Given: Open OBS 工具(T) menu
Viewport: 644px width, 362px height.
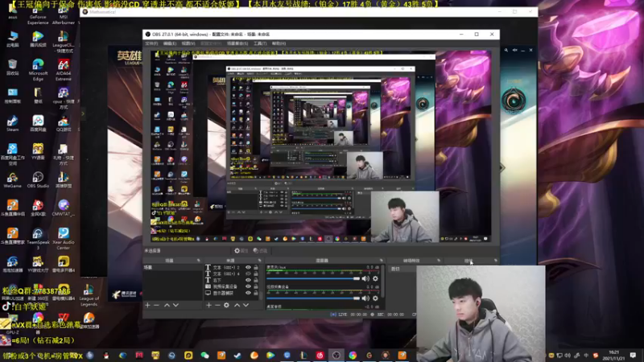Looking at the screenshot, I should click(260, 43).
